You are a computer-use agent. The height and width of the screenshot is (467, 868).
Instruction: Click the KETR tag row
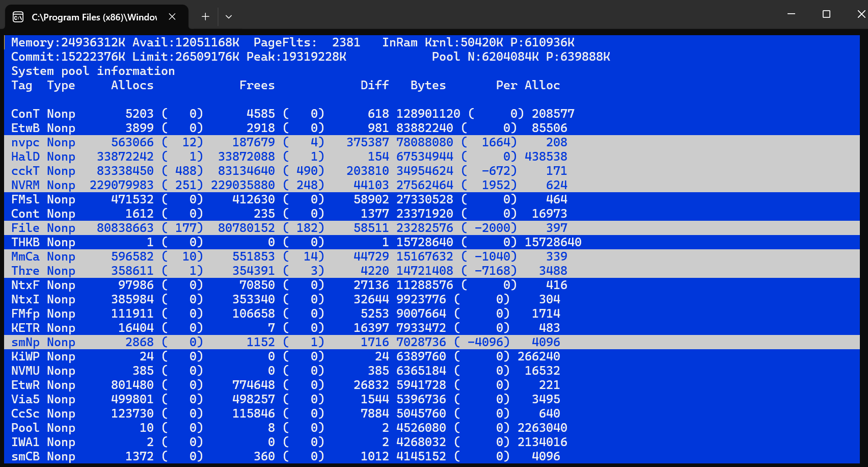coord(432,328)
